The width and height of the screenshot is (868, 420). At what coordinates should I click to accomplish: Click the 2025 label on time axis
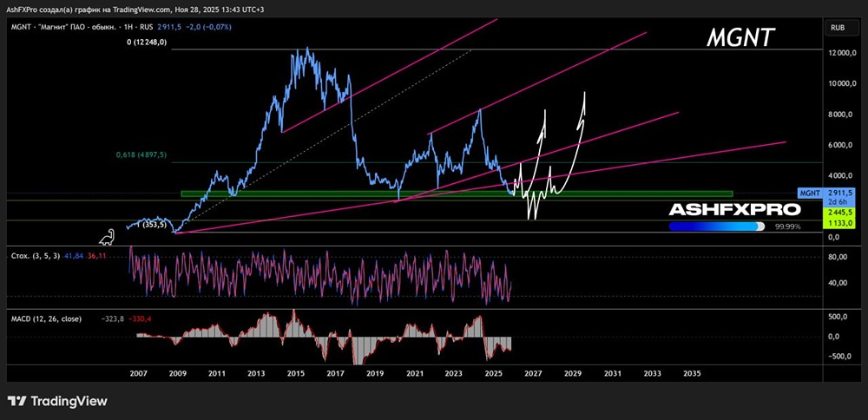(x=493, y=373)
